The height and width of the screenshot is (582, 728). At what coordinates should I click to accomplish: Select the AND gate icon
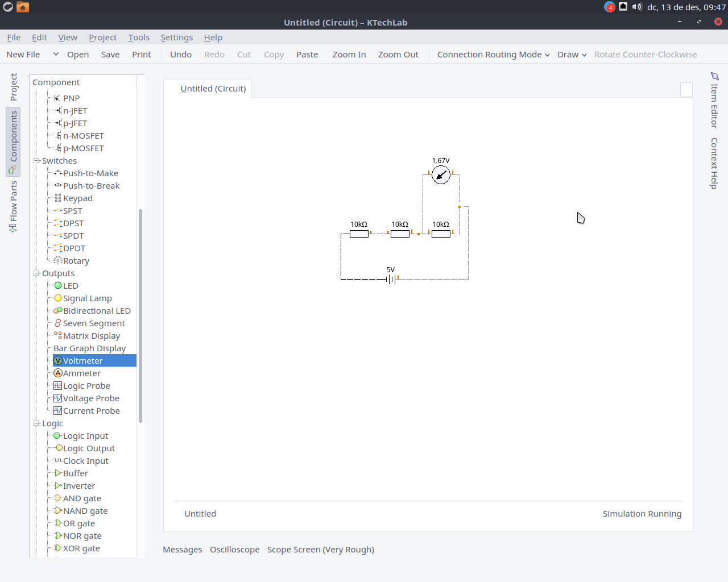pyautogui.click(x=58, y=498)
